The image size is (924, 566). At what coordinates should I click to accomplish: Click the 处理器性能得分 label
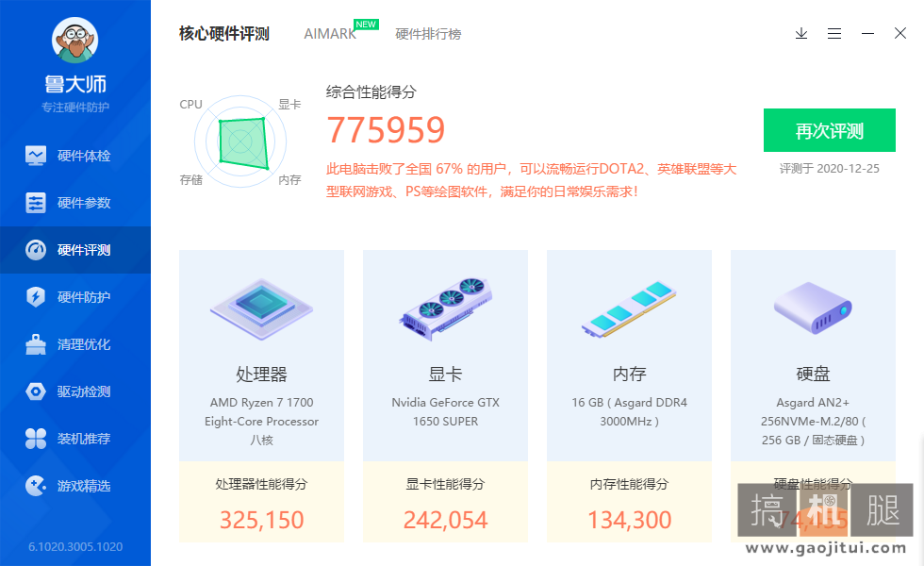tap(262, 484)
